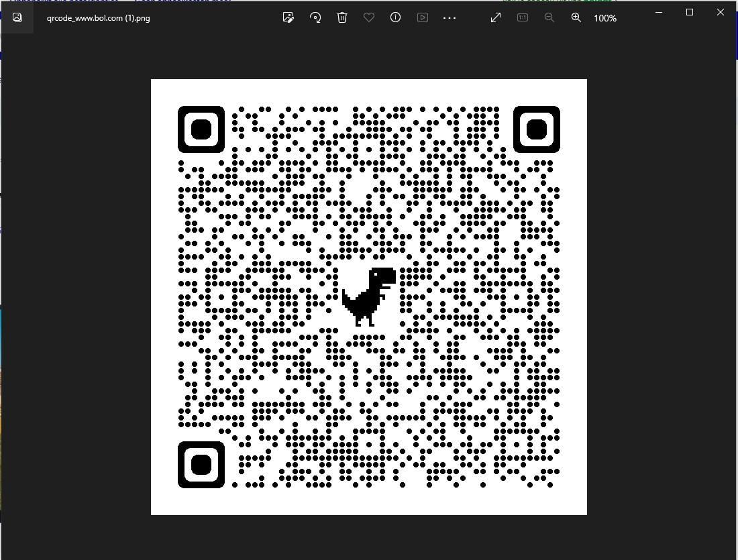Minimize the Photos window

[658, 12]
